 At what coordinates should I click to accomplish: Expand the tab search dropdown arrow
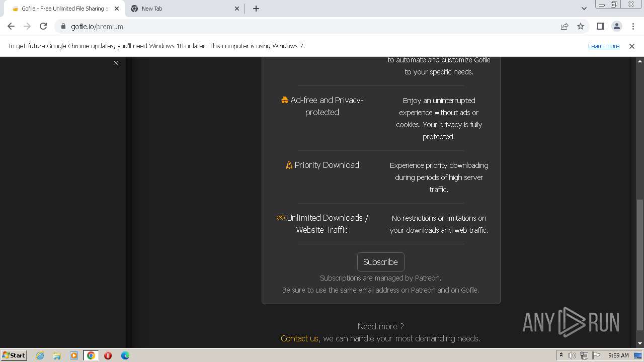584,9
